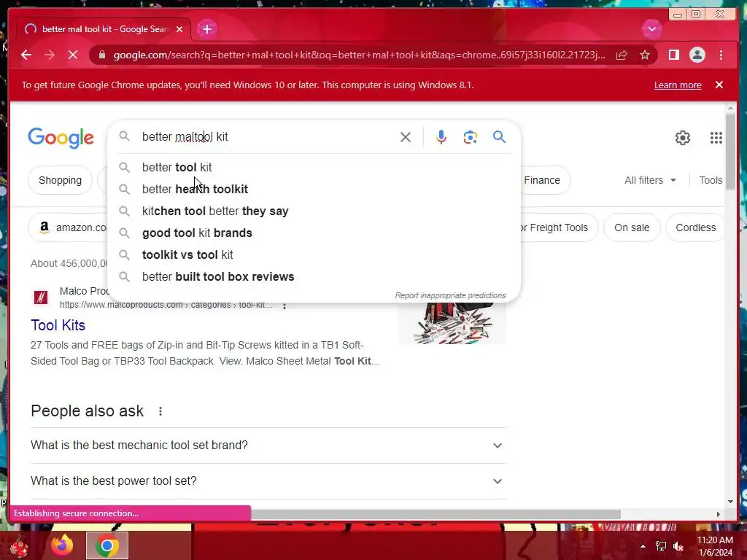Select suggestion "good tool kit brands"
This screenshot has width=747, height=560.
point(314,233)
